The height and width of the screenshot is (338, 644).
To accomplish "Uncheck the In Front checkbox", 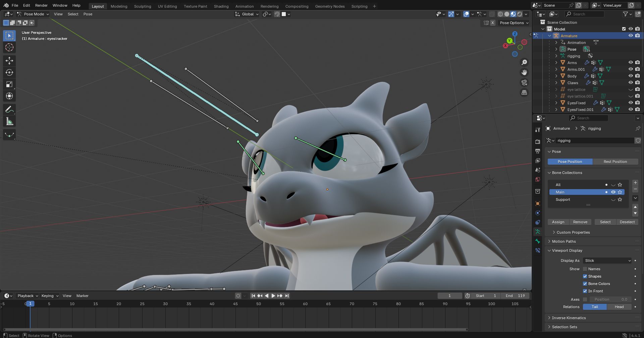I will tap(585, 291).
